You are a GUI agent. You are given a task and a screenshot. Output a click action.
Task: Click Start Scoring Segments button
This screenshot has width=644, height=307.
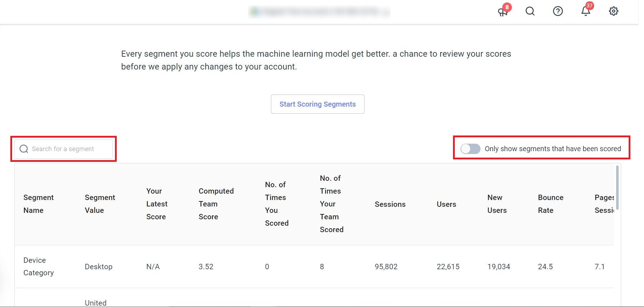[x=317, y=104]
